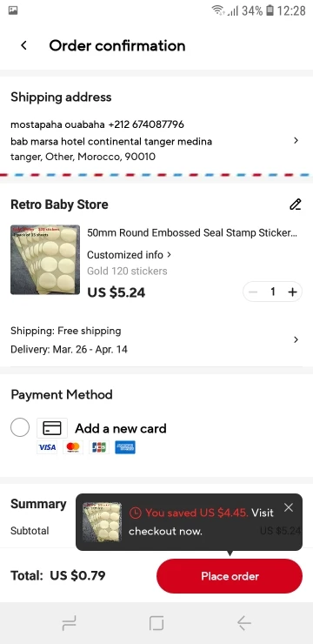Image resolution: width=313 pixels, height=644 pixels.
Task: Tap the edit pencil for Retro Baby Store
Action: 296,205
